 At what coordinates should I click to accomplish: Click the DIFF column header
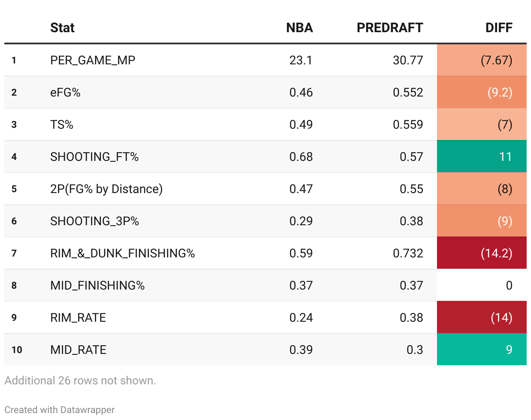(x=499, y=28)
